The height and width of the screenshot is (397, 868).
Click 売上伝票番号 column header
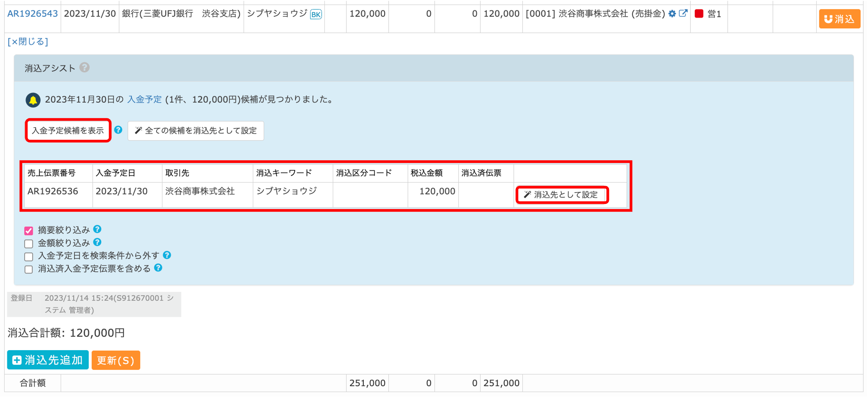tap(58, 173)
